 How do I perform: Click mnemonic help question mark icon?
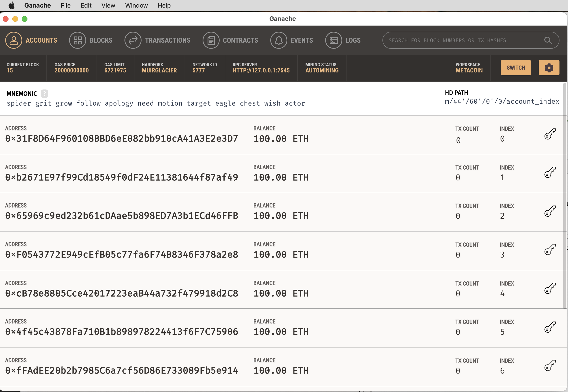coord(44,94)
